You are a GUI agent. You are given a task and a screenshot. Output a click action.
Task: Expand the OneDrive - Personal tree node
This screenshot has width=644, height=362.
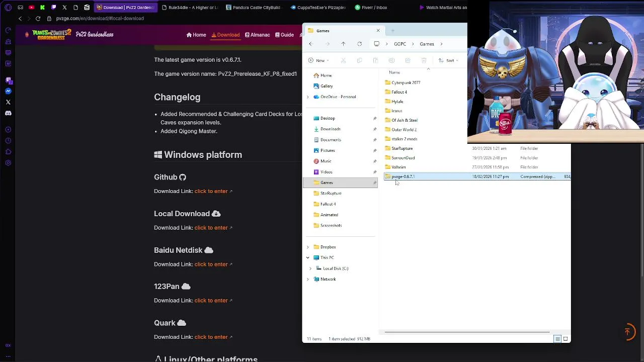click(308, 97)
